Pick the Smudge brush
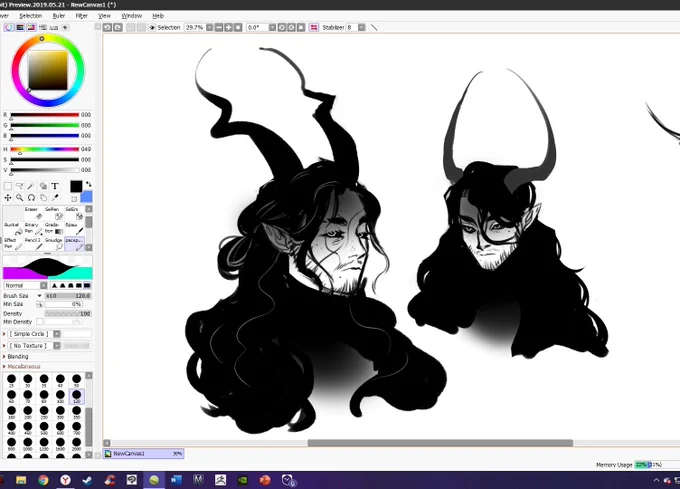Screen dimensions: 680x489 tap(53, 244)
